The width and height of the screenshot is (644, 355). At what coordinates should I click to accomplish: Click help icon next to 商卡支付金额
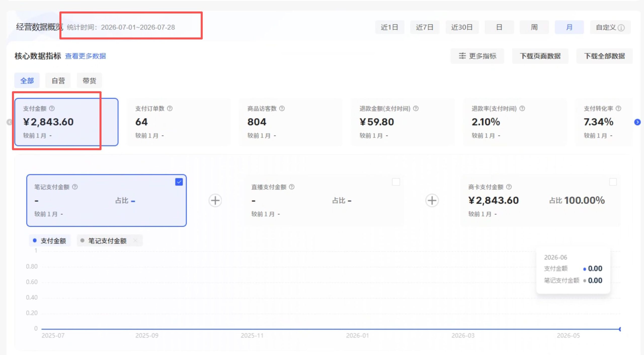pyautogui.click(x=509, y=187)
